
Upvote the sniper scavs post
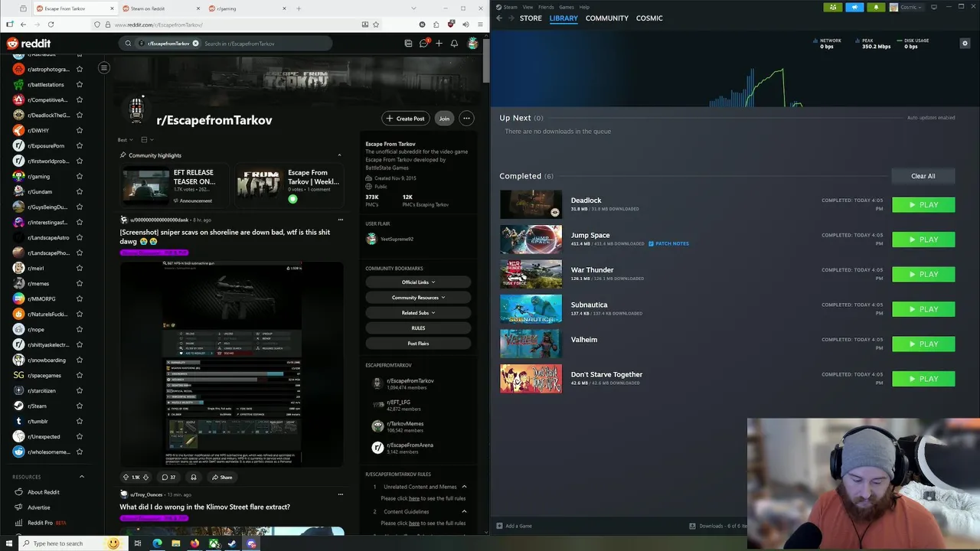[x=126, y=477]
